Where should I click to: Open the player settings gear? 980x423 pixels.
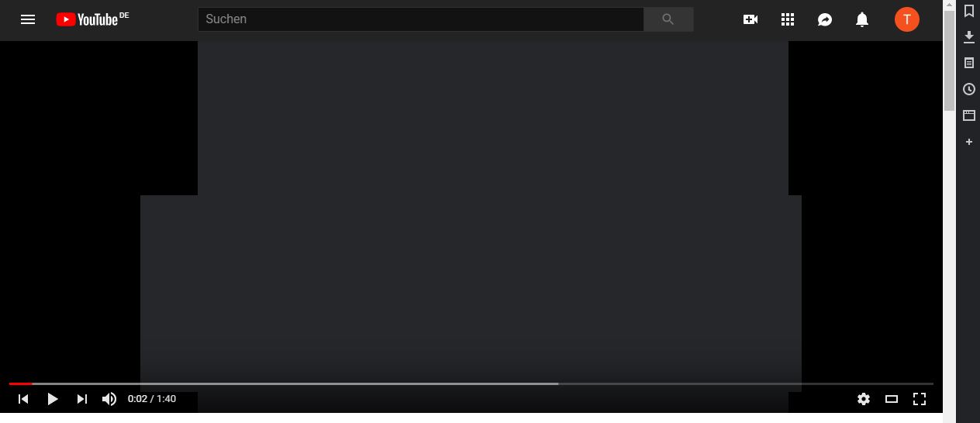[x=864, y=399]
